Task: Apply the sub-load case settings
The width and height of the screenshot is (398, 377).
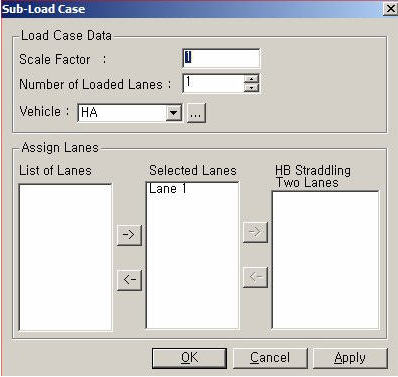Action: tap(350, 358)
